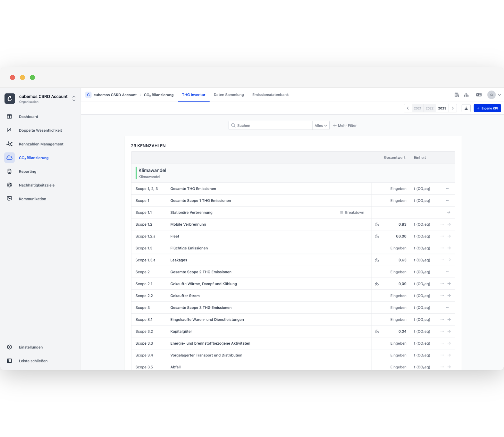This screenshot has height=437, width=504.
Task: Expand the Alles filter dropdown
Action: point(321,125)
